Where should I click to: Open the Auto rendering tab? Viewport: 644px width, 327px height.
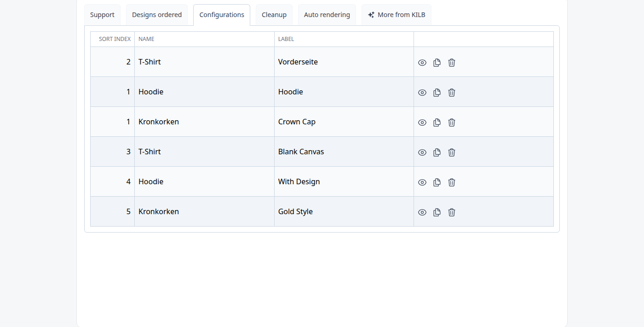pos(327,15)
